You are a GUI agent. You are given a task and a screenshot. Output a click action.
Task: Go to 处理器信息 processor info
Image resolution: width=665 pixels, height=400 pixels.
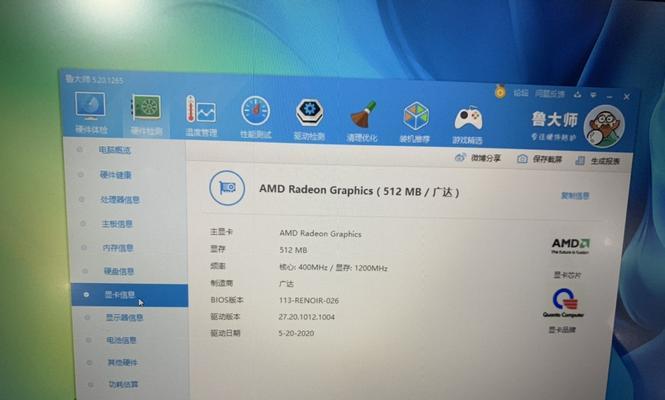pos(120,199)
